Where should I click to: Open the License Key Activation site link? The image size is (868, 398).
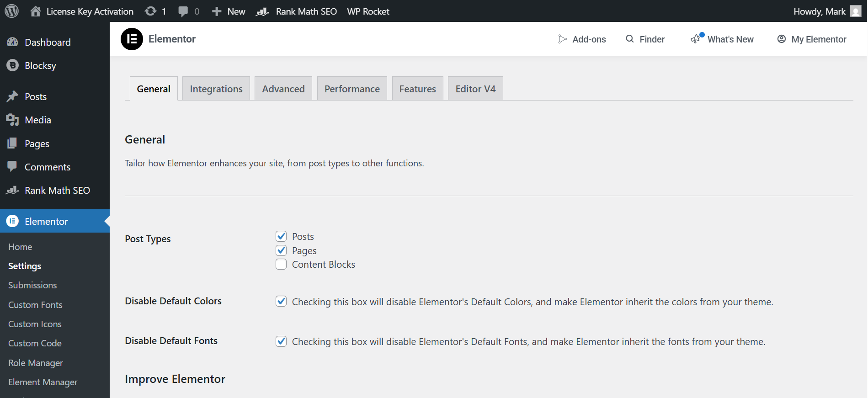pyautogui.click(x=90, y=11)
